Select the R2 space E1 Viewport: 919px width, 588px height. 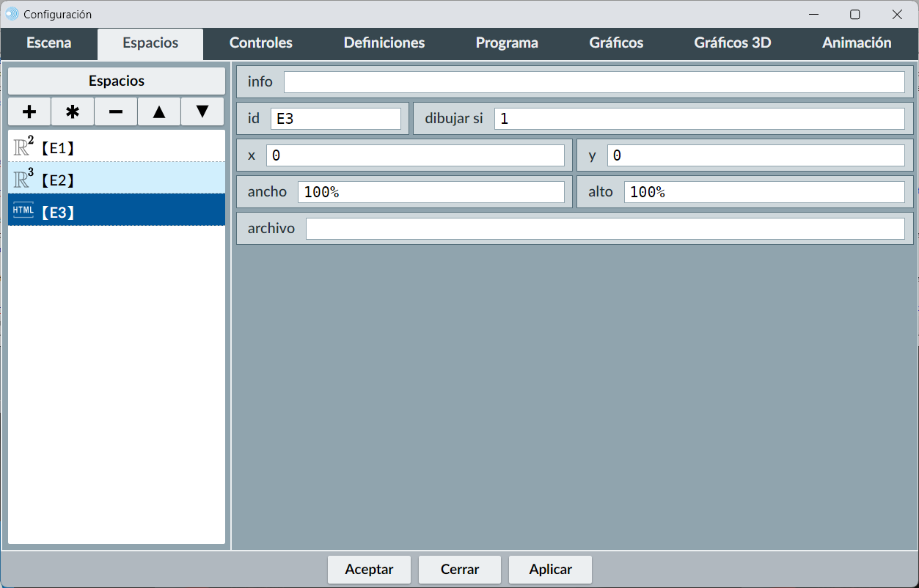click(x=117, y=147)
